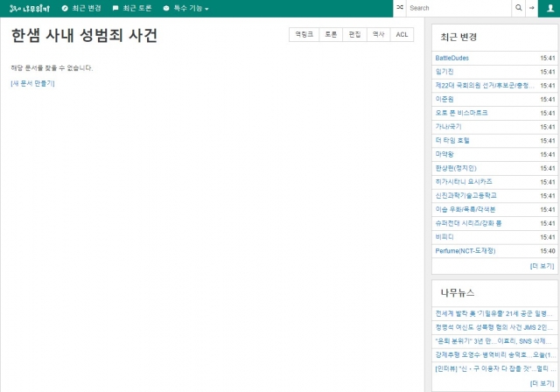Select the 토론 tab button
Image resolution: width=560 pixels, height=392 pixels.
click(331, 35)
